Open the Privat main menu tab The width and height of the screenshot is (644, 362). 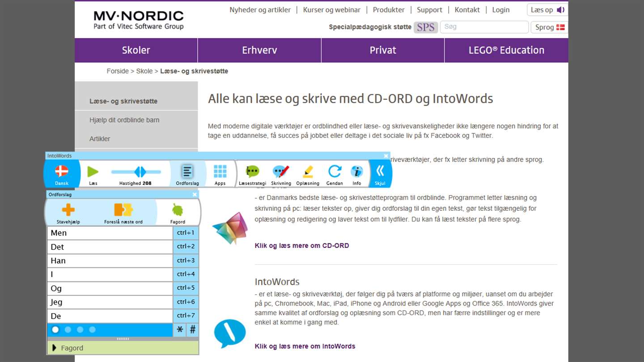383,50
